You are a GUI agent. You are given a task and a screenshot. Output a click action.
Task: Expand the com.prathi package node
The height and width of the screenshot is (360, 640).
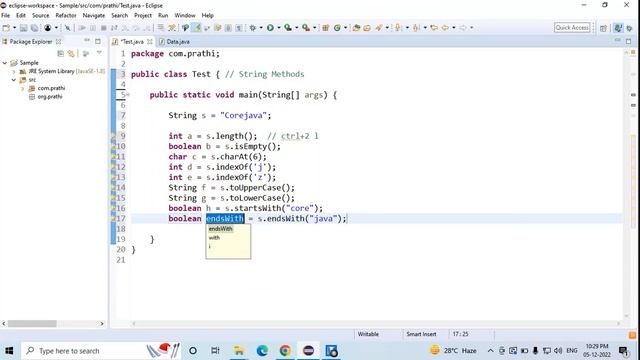point(22,89)
